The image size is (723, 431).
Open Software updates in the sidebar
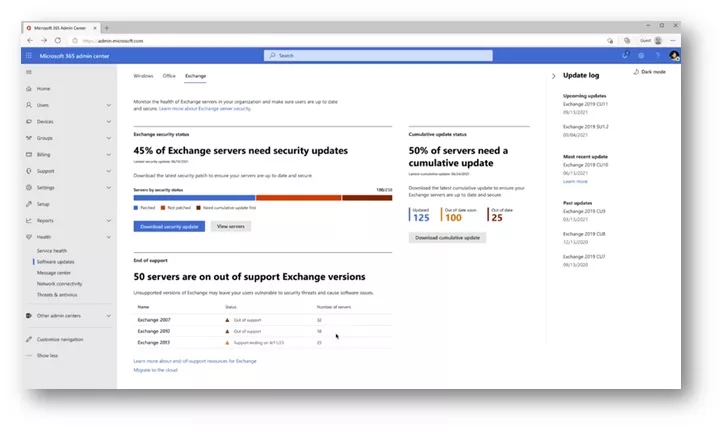coord(55,262)
